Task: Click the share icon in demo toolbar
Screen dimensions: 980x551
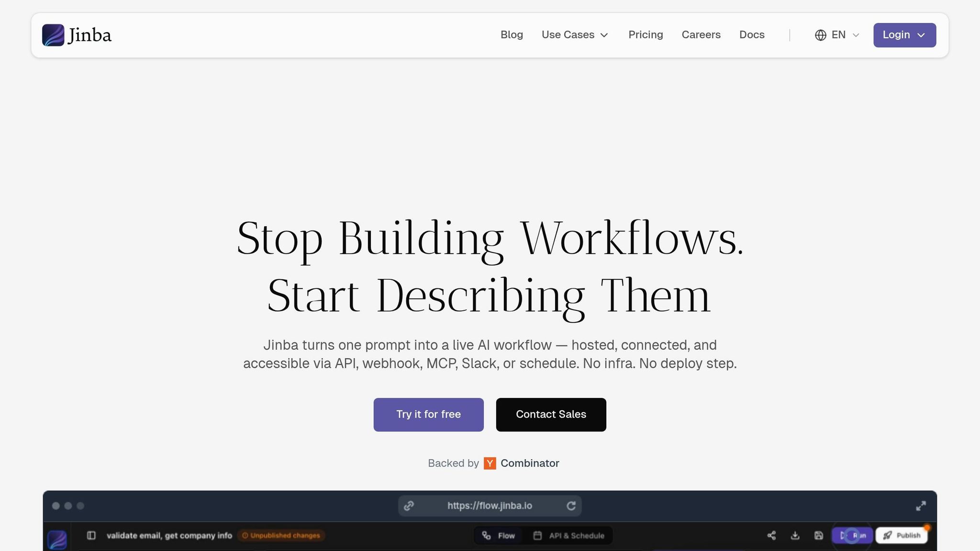Action: (x=771, y=535)
